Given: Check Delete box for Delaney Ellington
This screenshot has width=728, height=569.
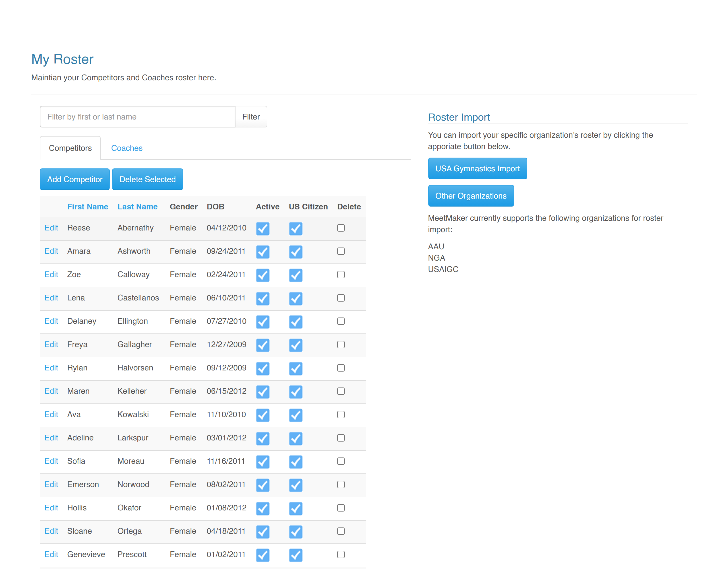Looking at the screenshot, I should point(341,321).
